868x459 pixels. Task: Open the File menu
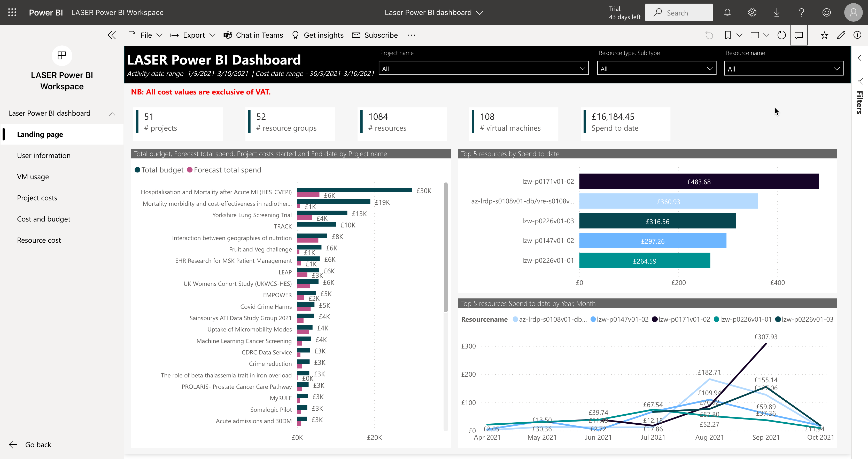[145, 35]
